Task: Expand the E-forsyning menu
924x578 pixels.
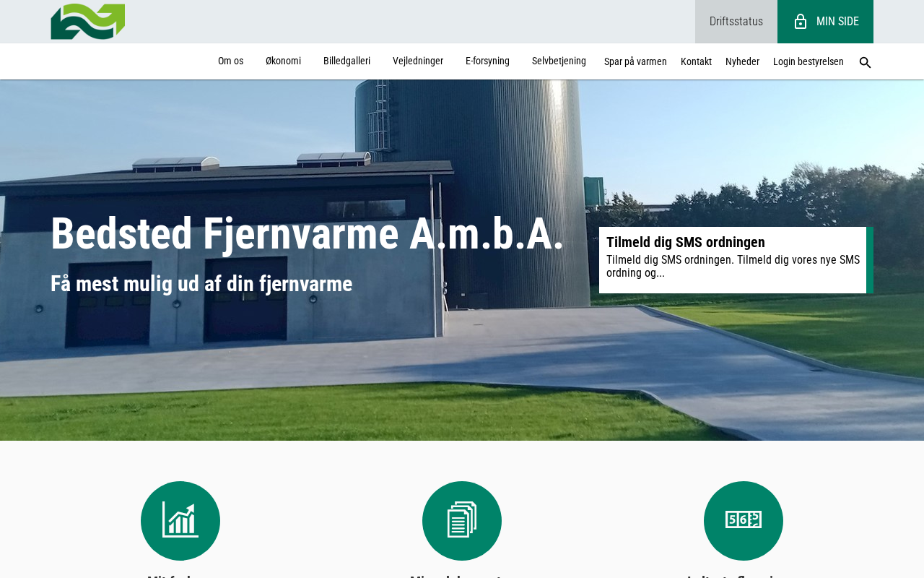Action: click(x=487, y=61)
